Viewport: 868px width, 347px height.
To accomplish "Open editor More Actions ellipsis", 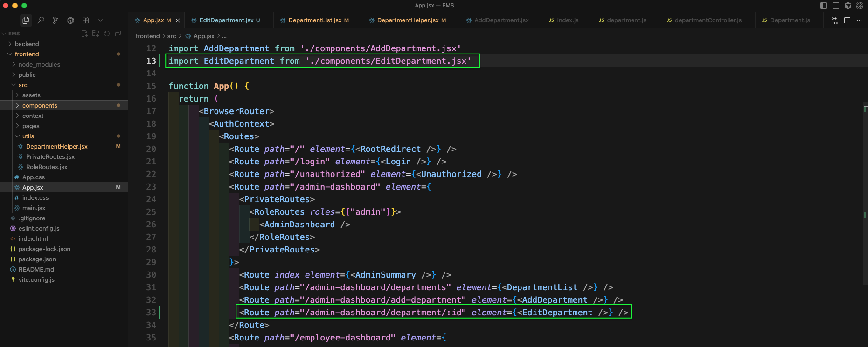I will point(859,20).
